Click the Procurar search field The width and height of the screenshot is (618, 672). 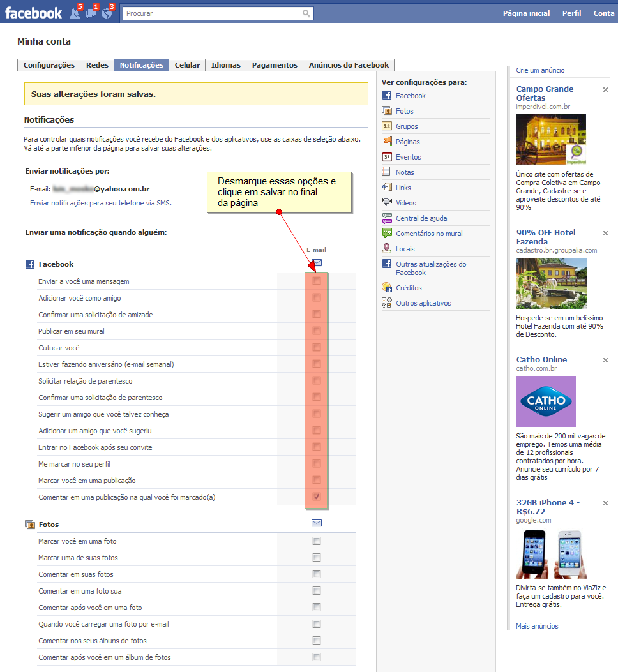click(x=211, y=13)
